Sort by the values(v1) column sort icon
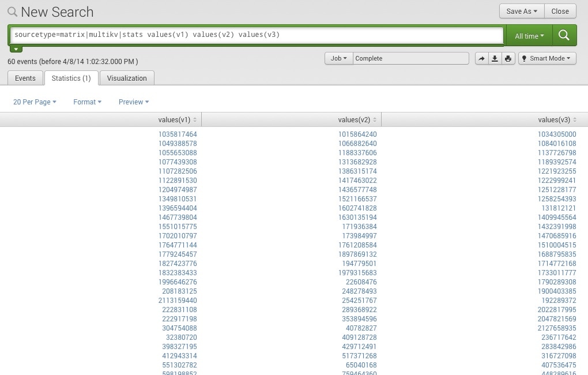The height and width of the screenshot is (375, 588). coord(195,120)
